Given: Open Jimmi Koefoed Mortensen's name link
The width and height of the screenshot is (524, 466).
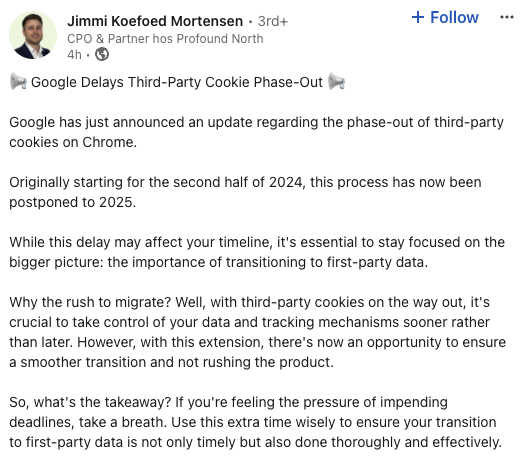Looking at the screenshot, I should click(x=155, y=21).
